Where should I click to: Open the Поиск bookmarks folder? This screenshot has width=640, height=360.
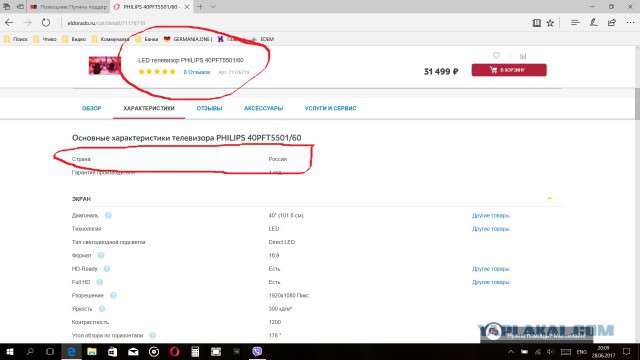[x=16, y=39]
